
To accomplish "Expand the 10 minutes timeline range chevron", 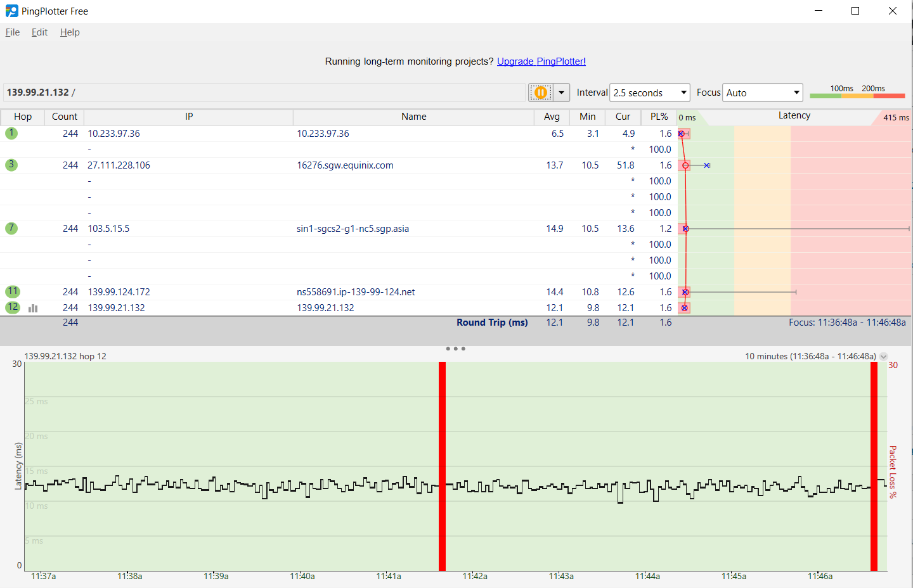I will (883, 357).
